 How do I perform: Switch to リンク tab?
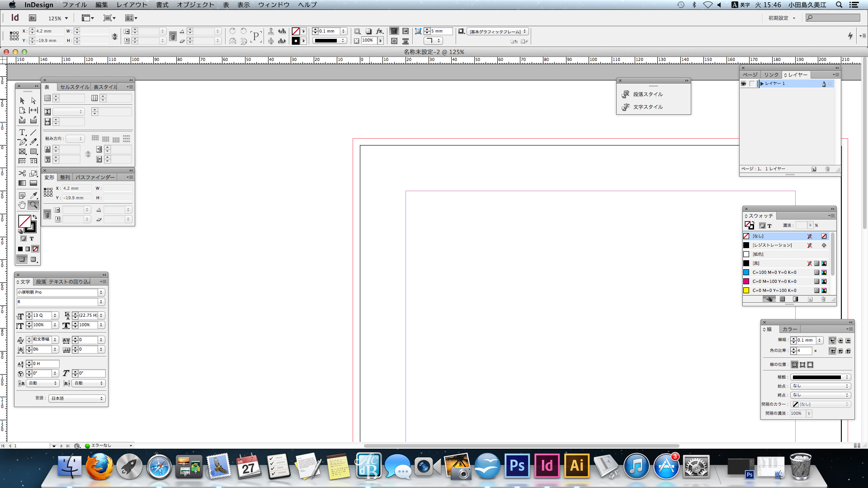(x=771, y=75)
